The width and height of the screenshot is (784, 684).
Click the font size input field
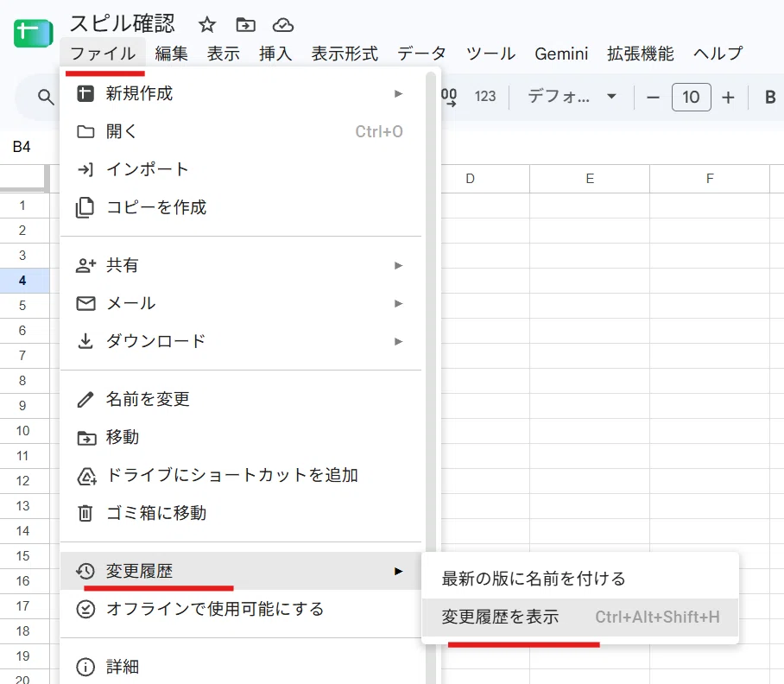(691, 97)
